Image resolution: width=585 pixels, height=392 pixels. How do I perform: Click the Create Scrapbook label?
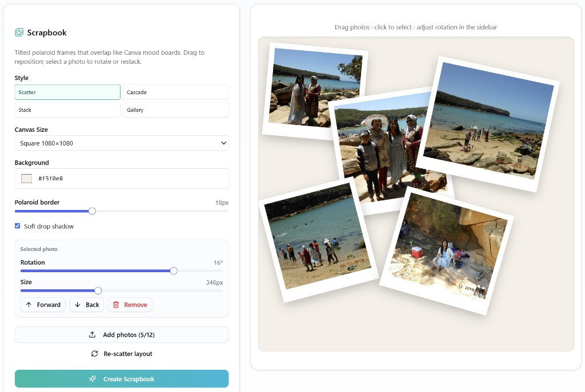point(129,379)
